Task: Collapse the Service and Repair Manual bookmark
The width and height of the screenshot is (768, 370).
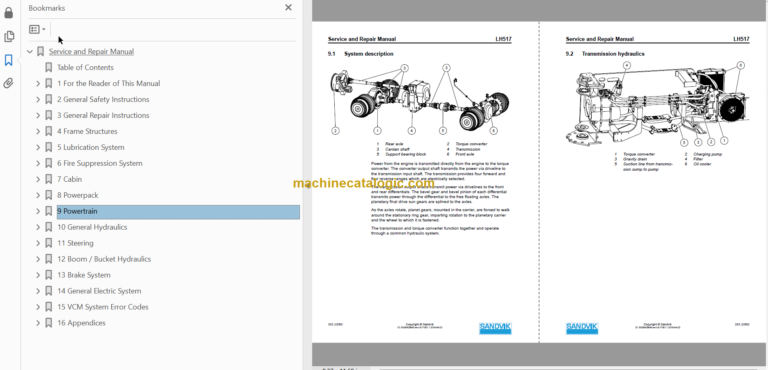Action: coord(30,51)
